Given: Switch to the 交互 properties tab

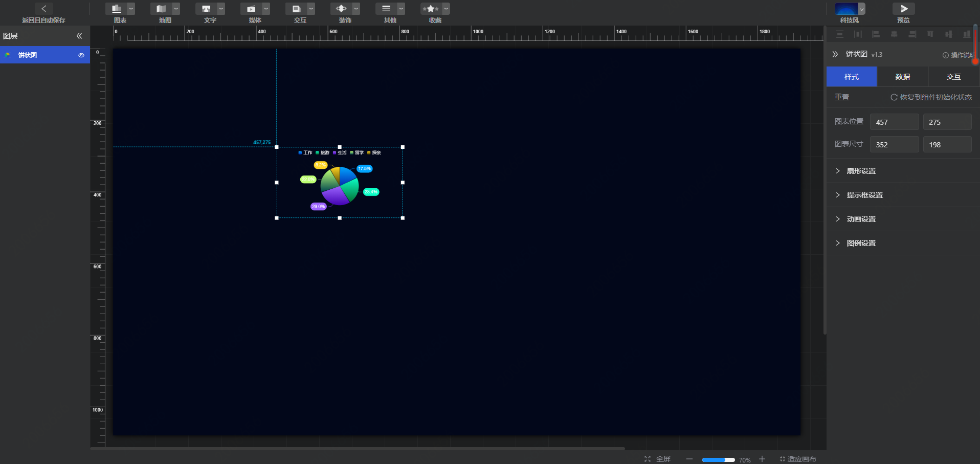Looking at the screenshot, I should (x=954, y=77).
